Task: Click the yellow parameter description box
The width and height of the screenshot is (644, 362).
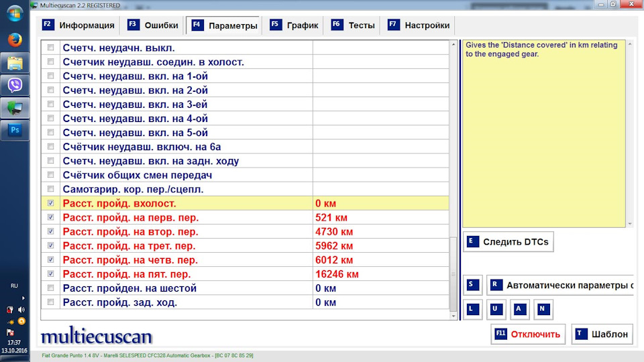Action: point(544,133)
